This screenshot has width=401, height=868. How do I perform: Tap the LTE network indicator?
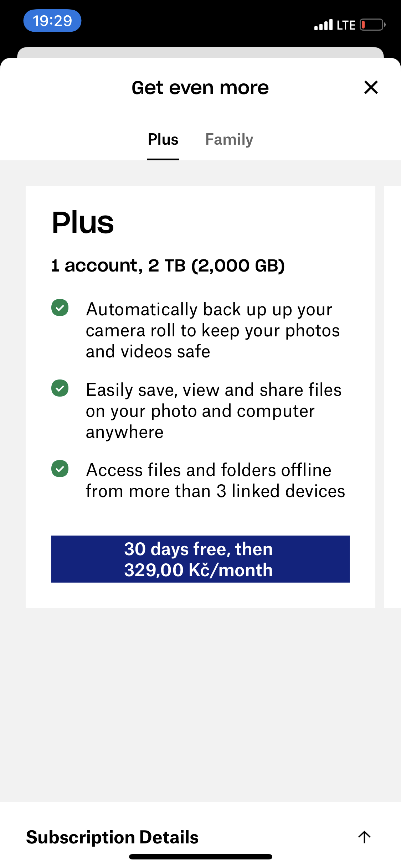pyautogui.click(x=346, y=25)
